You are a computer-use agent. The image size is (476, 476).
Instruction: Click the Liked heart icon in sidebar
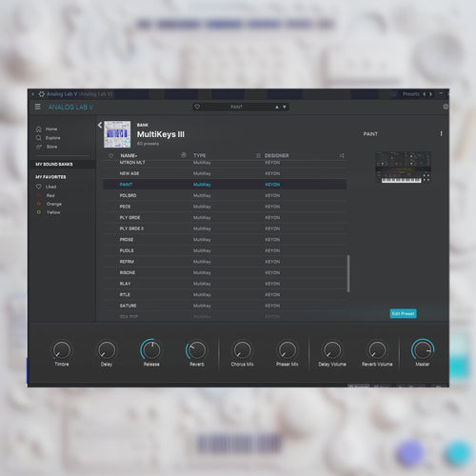click(39, 187)
